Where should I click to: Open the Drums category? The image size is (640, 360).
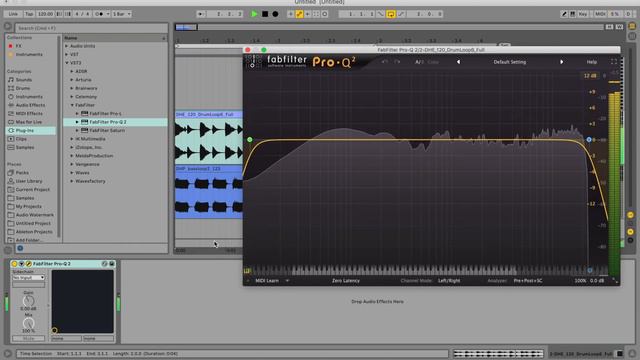(x=23, y=88)
